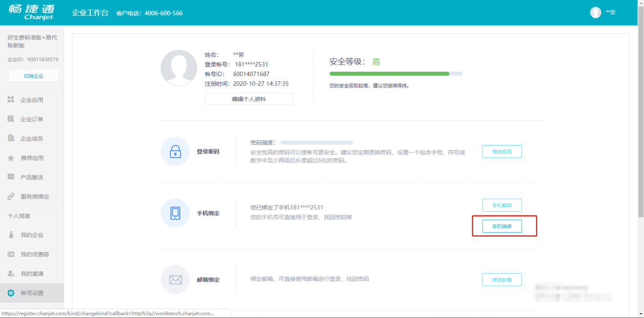Click the 我的邀请 people icon
The width and height of the screenshot is (644, 318).
click(11, 274)
